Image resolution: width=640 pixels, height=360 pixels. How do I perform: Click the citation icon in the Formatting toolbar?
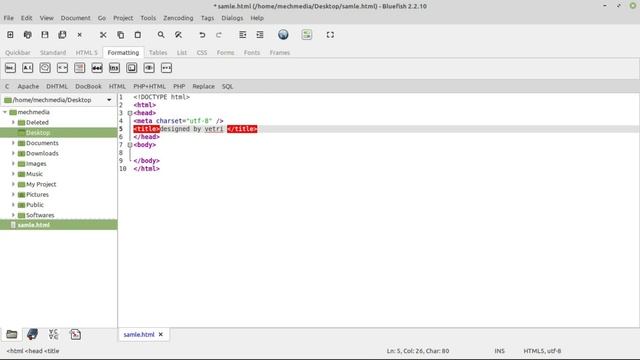[x=45, y=68]
